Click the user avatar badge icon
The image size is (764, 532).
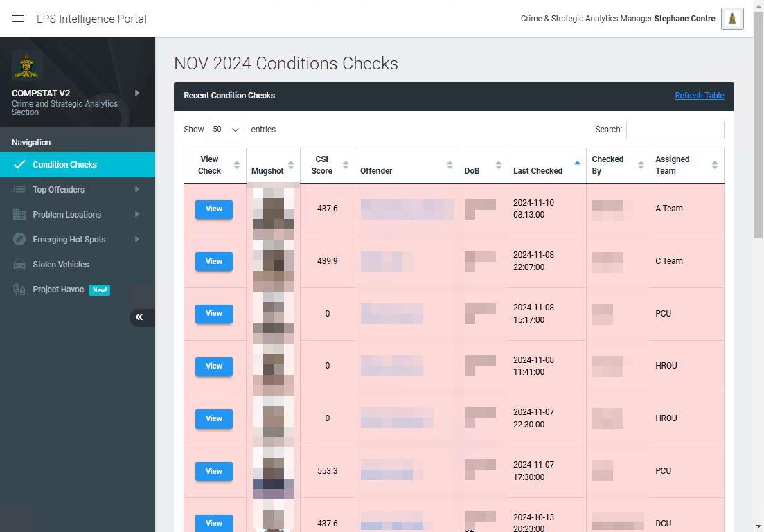[732, 19]
